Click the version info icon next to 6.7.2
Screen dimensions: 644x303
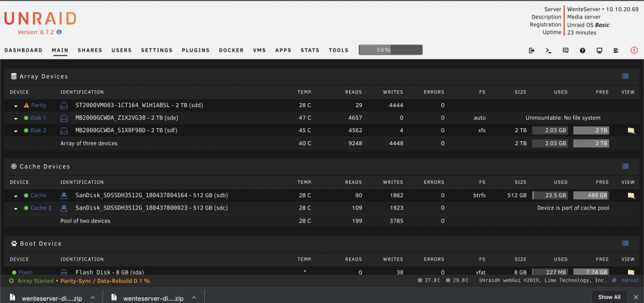(59, 32)
